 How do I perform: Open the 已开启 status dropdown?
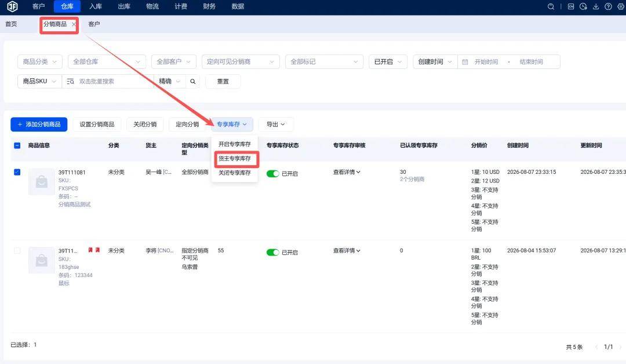point(388,62)
